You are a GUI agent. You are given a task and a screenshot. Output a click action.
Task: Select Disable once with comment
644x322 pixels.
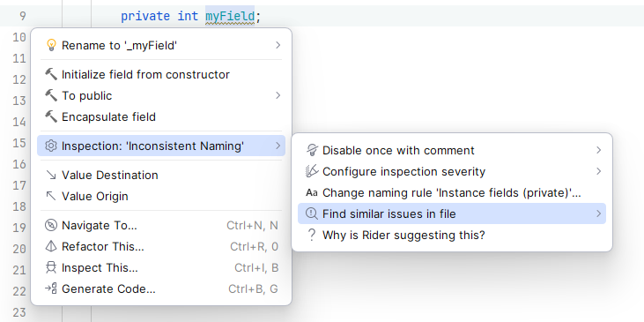[452, 151]
